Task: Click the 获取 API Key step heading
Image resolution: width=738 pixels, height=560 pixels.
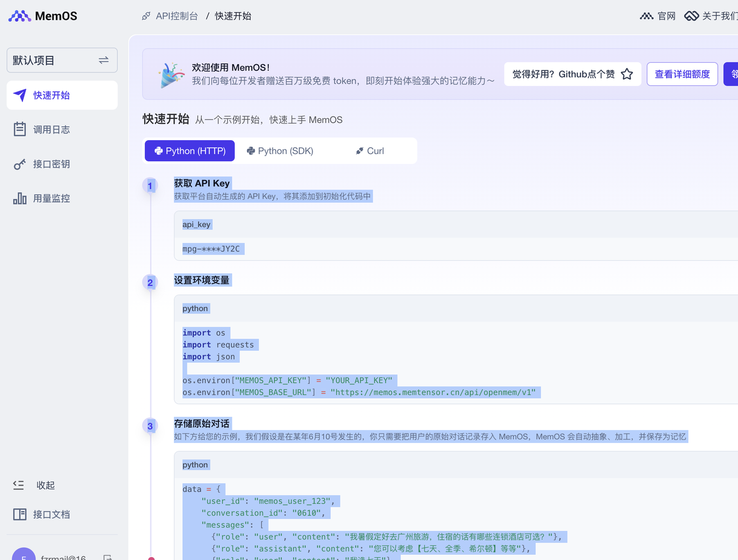Action: tap(202, 183)
